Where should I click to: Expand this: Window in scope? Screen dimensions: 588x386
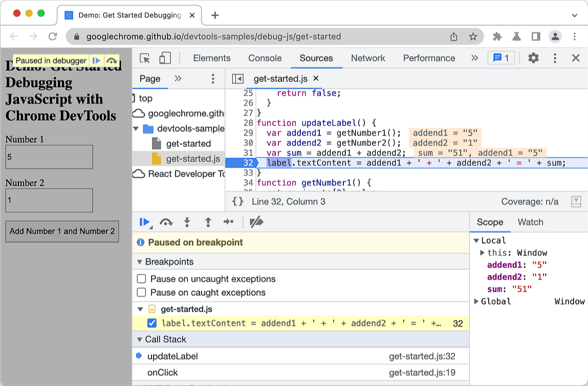(482, 253)
